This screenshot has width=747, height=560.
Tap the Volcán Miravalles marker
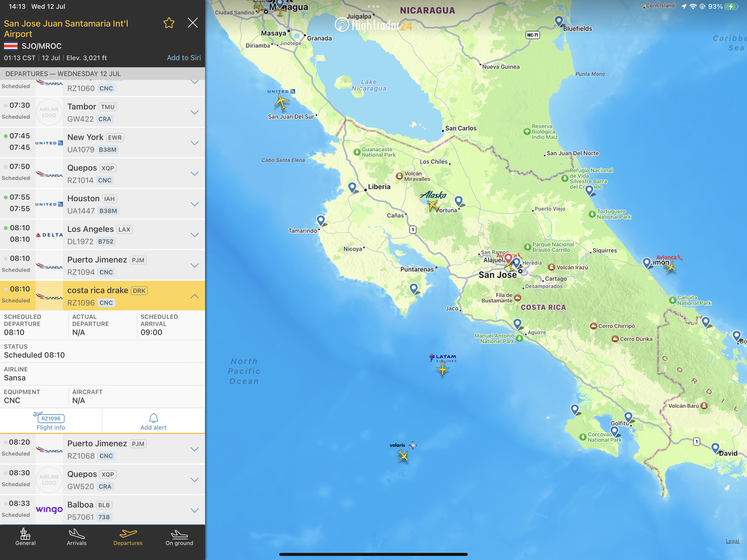(399, 176)
